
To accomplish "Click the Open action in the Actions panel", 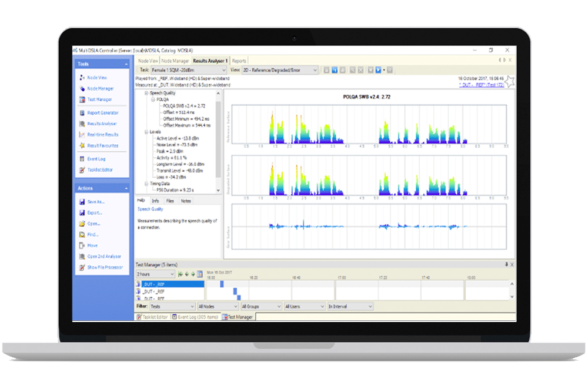I will click(93, 224).
